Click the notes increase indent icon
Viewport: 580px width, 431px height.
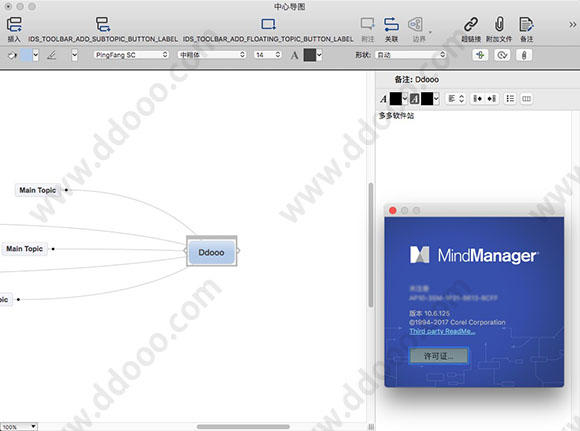[492, 99]
